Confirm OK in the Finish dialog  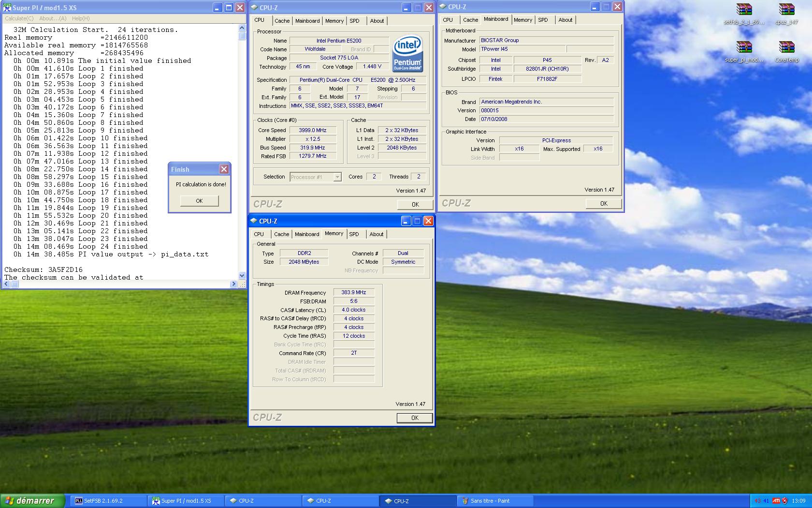coord(199,201)
